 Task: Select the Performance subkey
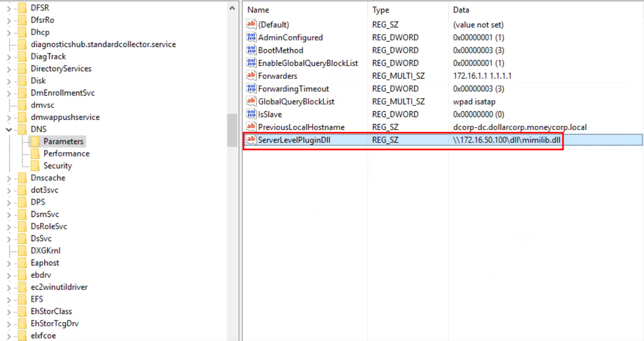click(x=66, y=153)
